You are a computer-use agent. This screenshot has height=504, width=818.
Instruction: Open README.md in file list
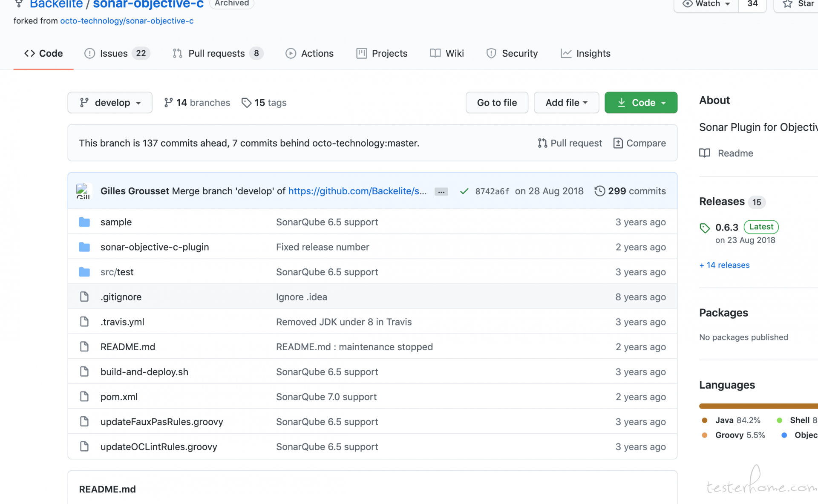pyautogui.click(x=128, y=347)
